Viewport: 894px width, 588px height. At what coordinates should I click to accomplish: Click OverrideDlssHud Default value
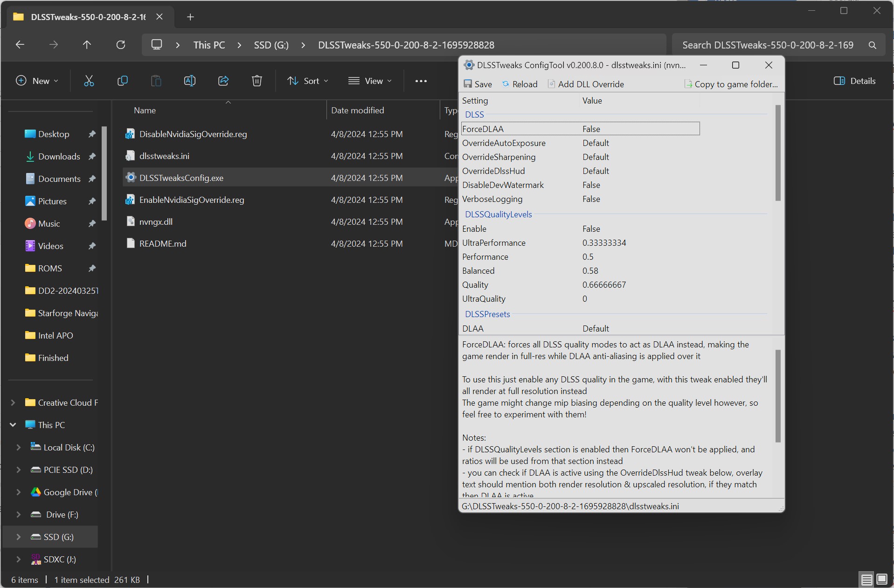pos(596,171)
